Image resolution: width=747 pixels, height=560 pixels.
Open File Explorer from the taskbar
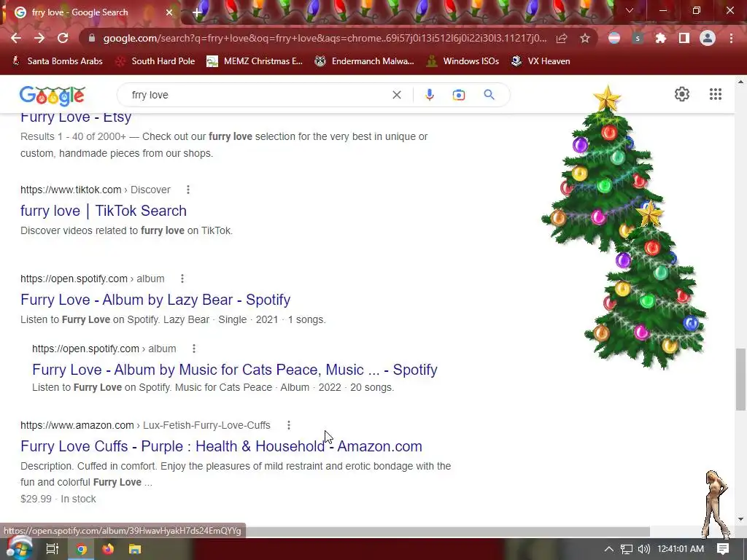[135, 549]
